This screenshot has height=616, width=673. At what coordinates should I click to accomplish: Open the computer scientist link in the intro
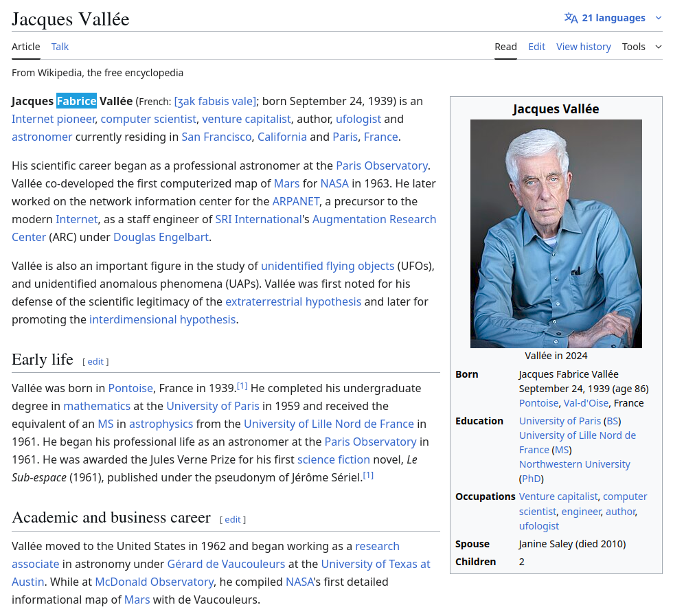click(x=148, y=119)
